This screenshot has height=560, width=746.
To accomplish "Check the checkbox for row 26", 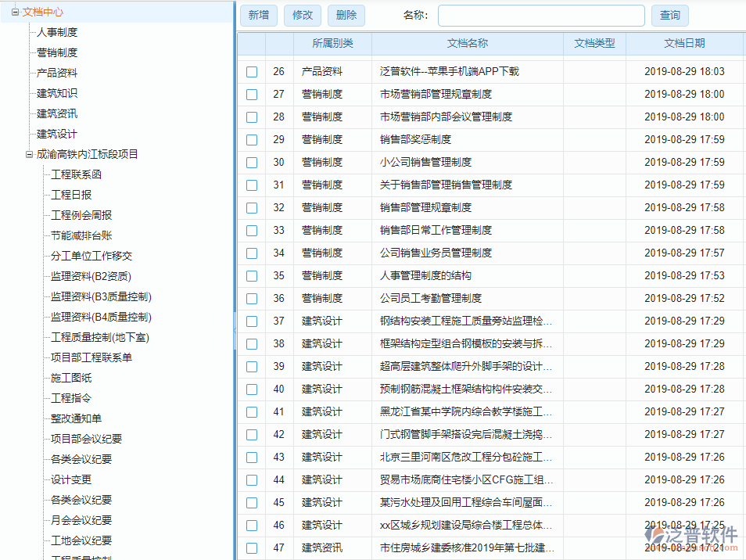I will 251,72.
